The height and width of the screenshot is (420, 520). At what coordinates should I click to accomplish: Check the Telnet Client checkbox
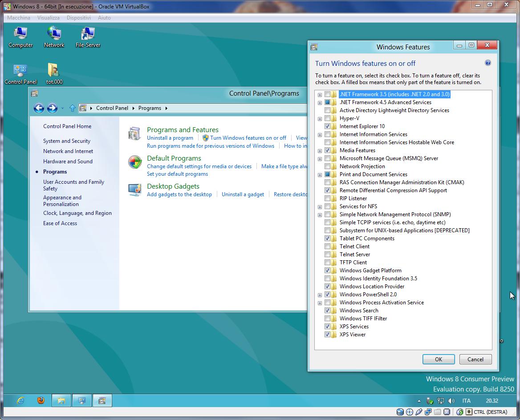click(x=327, y=246)
